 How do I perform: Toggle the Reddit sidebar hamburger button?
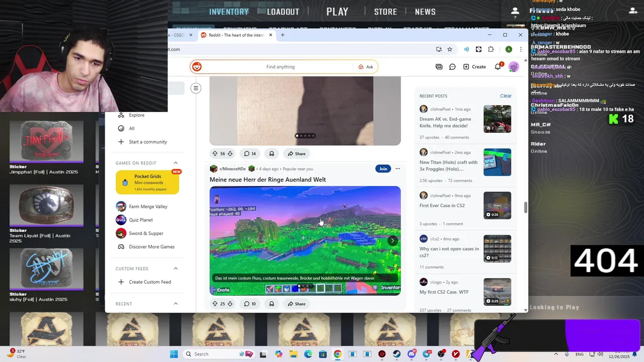click(x=196, y=88)
